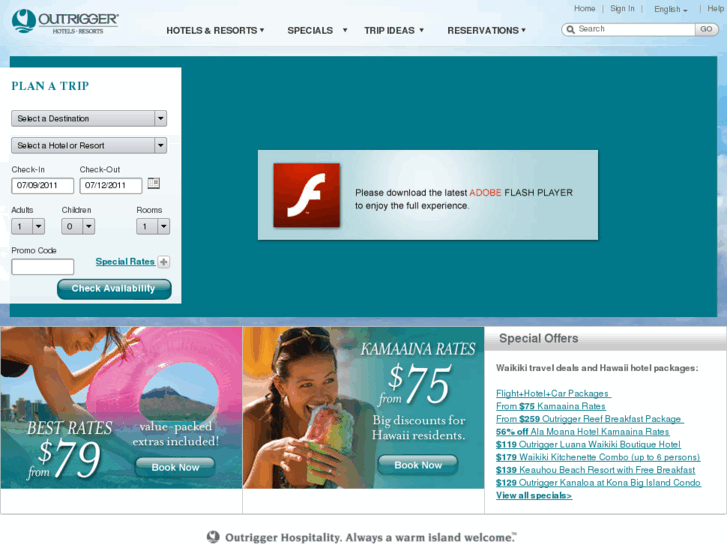Open the Specials menu
The height and width of the screenshot is (545, 727).
[x=317, y=31]
